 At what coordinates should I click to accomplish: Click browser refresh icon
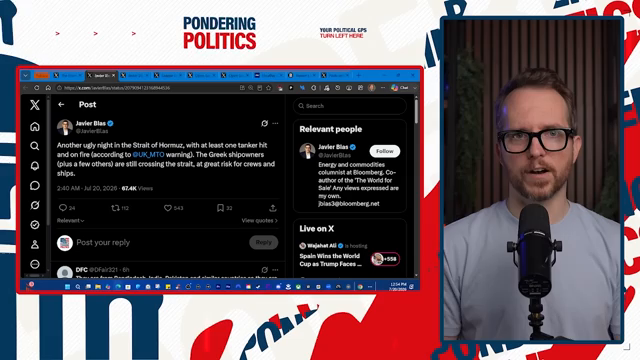click(x=37, y=88)
